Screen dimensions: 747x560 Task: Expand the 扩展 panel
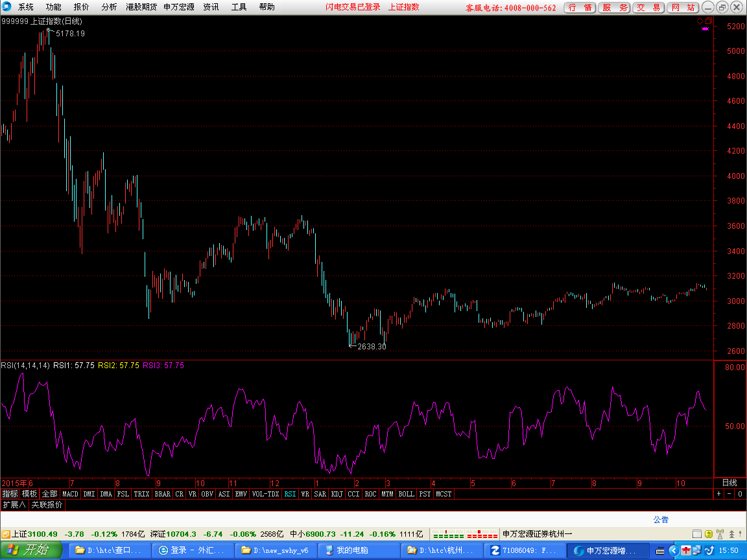[14, 504]
